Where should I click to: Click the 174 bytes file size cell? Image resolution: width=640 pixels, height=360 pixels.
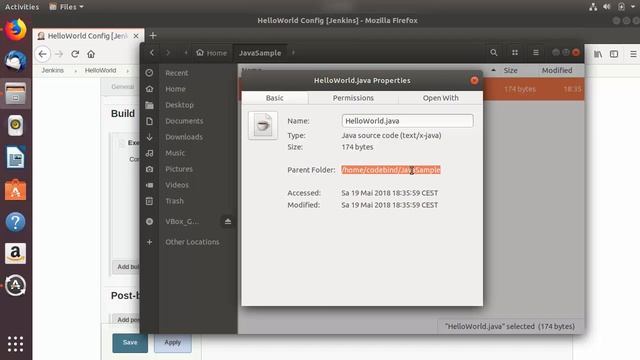[520, 89]
